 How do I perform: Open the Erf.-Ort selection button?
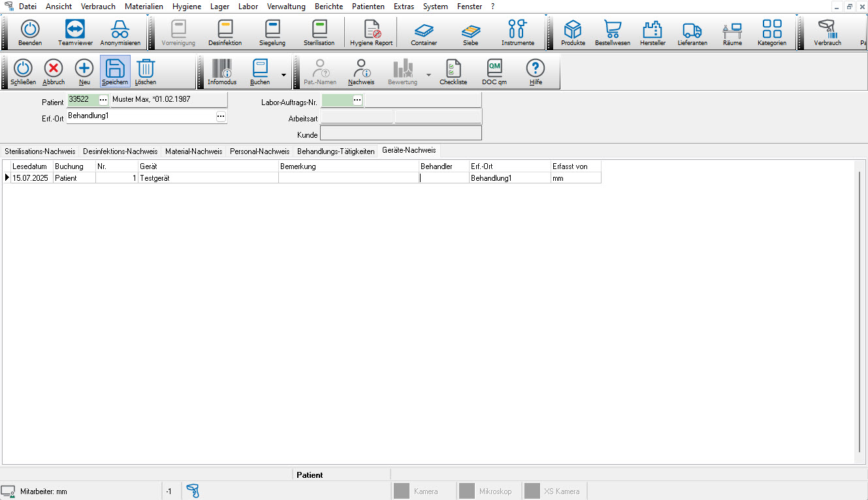[x=221, y=116]
